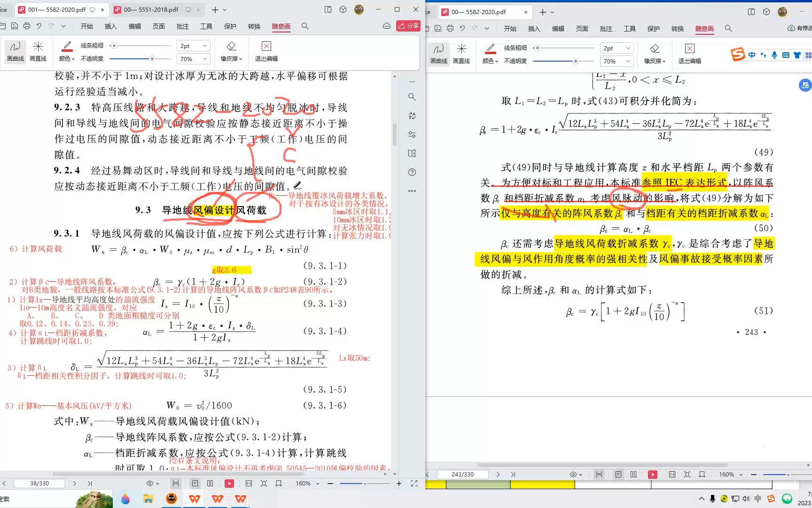812x508 pixels.
Task: Click the blue floating button at right window edge
Action: click(x=805, y=85)
